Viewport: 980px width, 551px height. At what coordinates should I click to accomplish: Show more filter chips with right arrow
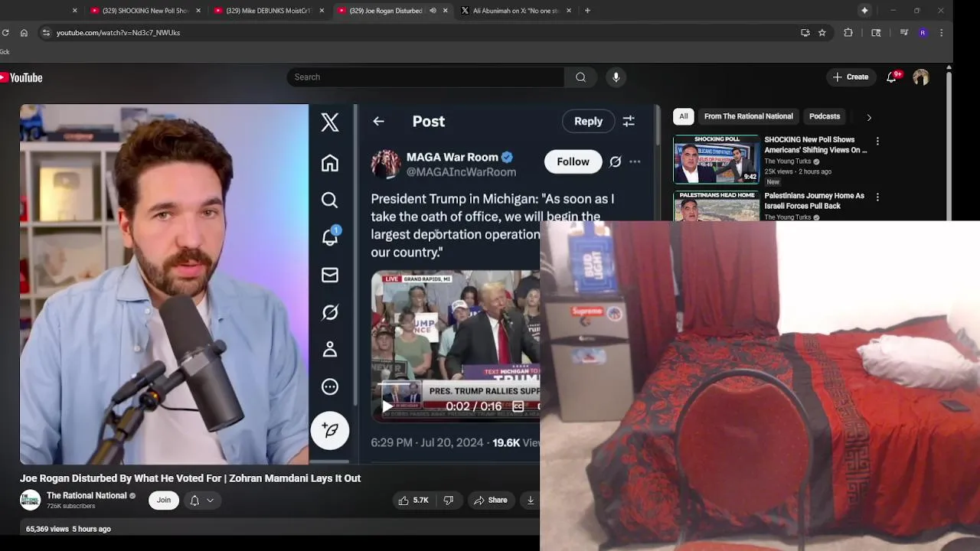(x=869, y=117)
